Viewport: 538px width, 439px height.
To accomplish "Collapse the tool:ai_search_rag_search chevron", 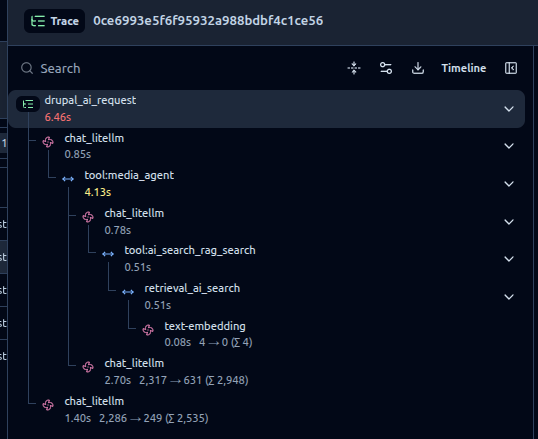I will [x=509, y=259].
